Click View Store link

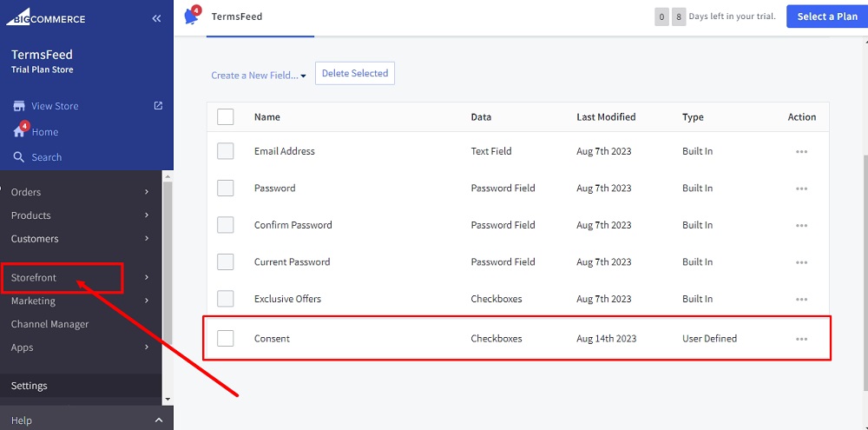coord(55,106)
